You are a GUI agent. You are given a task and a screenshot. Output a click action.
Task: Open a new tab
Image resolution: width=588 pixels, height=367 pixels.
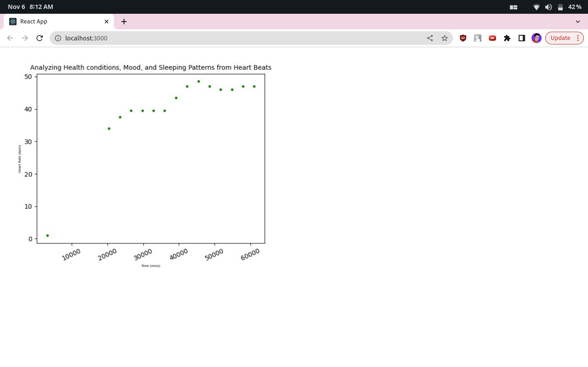coord(124,22)
